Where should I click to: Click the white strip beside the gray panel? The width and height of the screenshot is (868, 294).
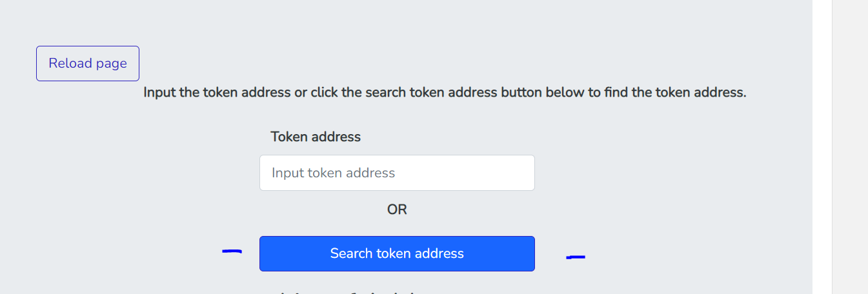pyautogui.click(x=822, y=147)
